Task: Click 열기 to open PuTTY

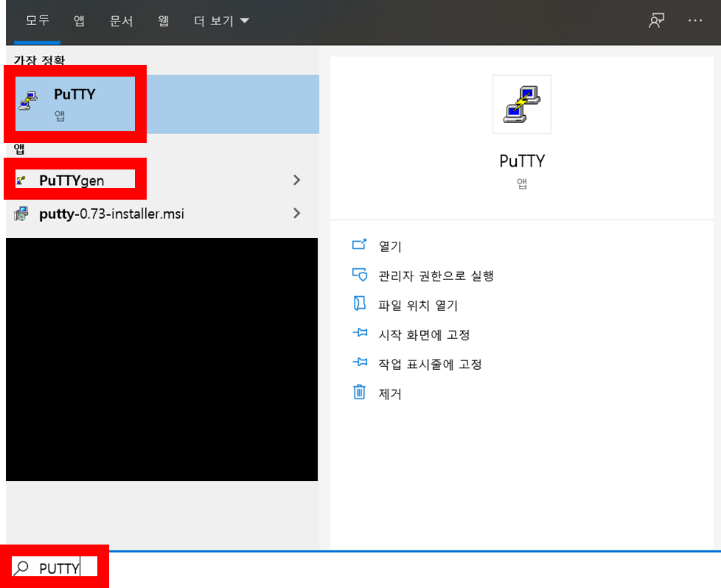Action: point(390,246)
